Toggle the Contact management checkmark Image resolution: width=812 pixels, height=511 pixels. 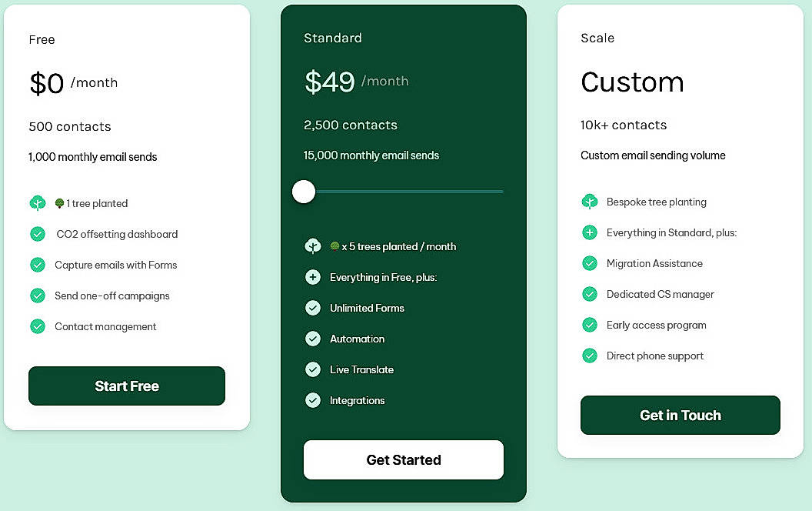(x=38, y=326)
